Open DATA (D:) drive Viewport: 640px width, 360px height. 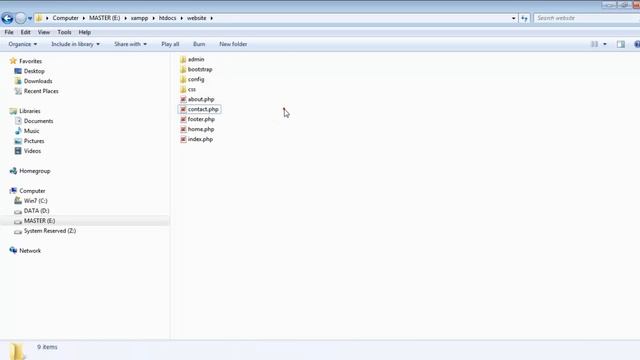[36, 211]
